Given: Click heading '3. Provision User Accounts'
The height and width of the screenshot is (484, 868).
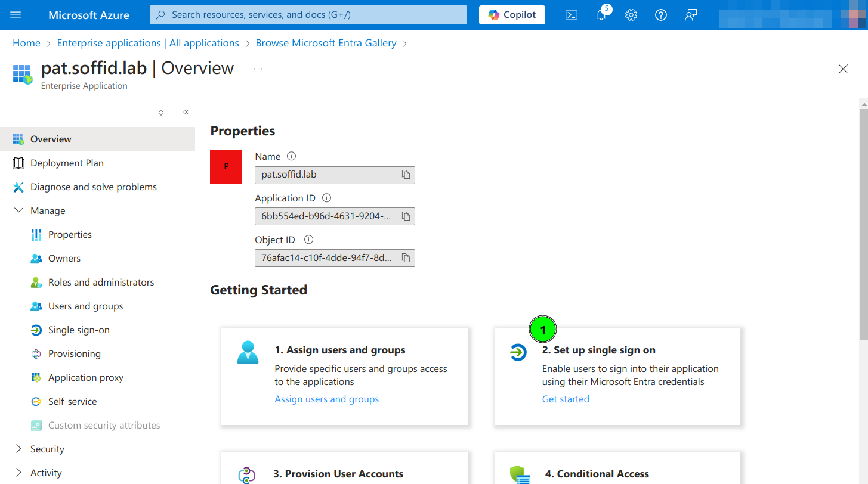Looking at the screenshot, I should pyautogui.click(x=338, y=474).
